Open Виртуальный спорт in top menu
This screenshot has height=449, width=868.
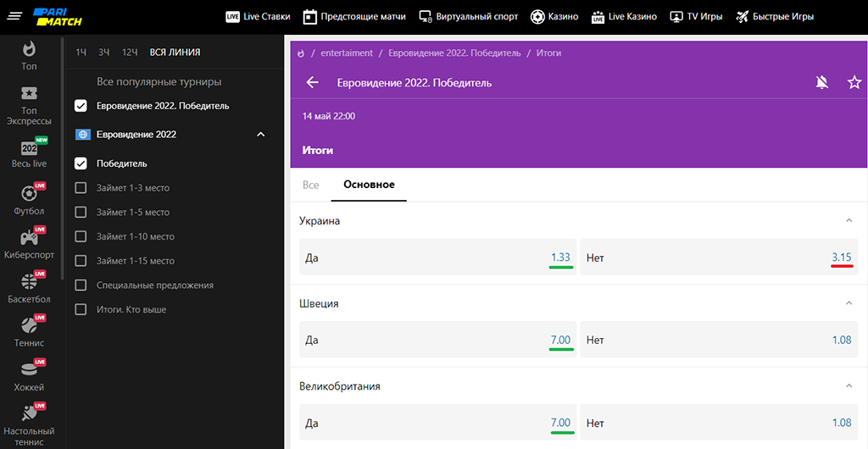(468, 17)
